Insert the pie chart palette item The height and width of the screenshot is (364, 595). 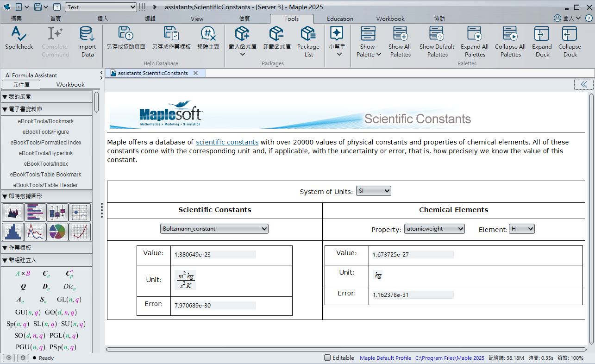click(x=57, y=232)
